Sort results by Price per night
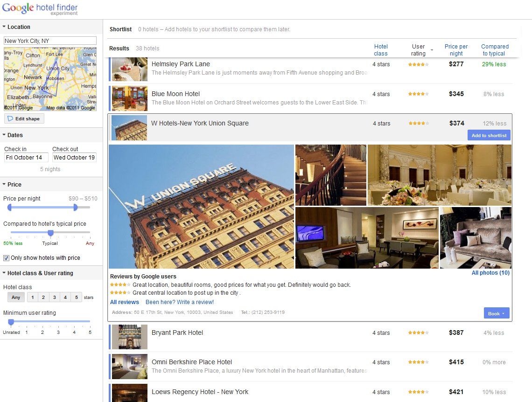532x402 pixels. click(456, 50)
